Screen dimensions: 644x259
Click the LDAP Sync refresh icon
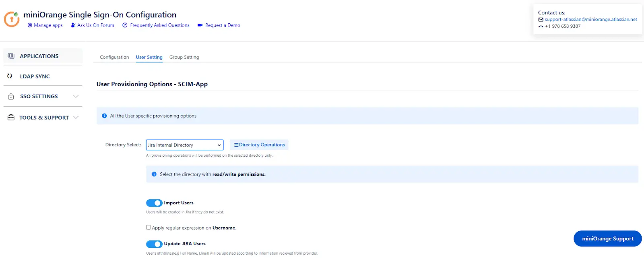[x=10, y=76]
